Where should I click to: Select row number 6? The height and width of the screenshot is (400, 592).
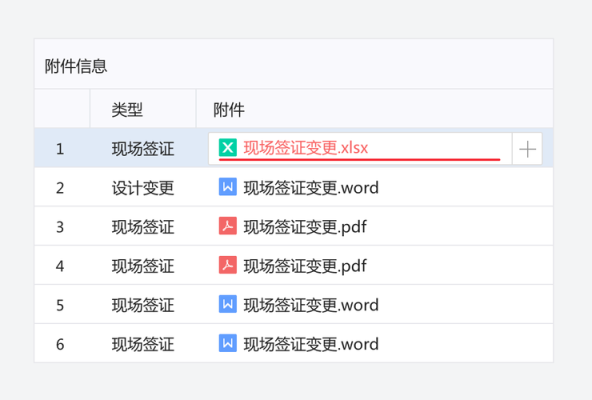point(60,344)
